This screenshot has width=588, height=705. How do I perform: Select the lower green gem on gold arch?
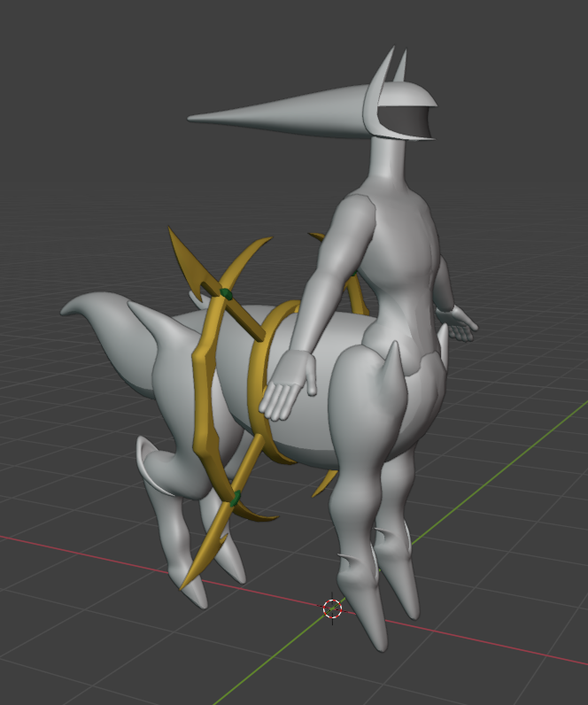point(236,498)
